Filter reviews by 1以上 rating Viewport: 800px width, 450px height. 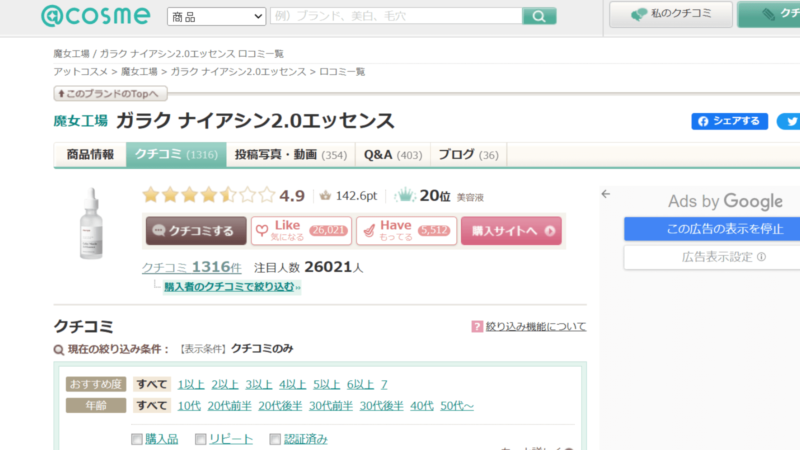click(x=191, y=384)
